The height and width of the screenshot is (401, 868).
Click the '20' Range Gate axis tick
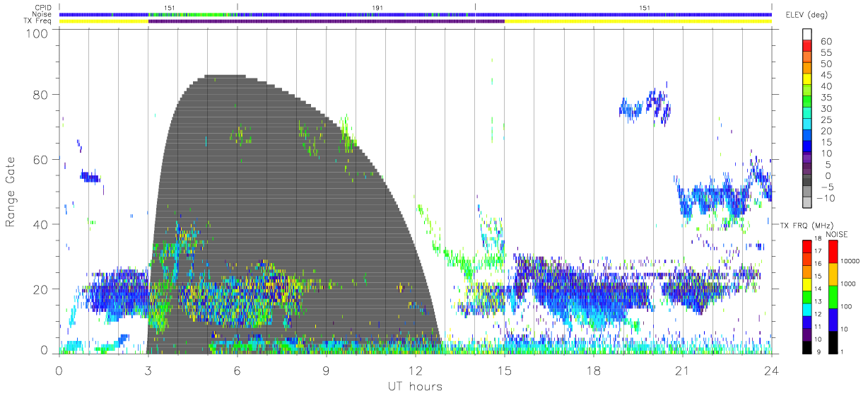click(x=41, y=289)
